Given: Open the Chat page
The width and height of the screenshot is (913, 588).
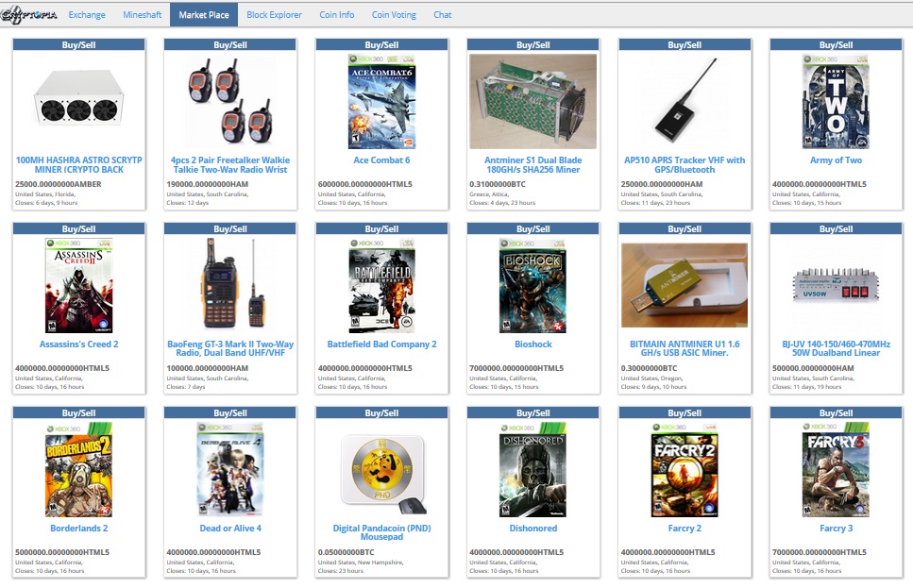Looking at the screenshot, I should pyautogui.click(x=443, y=15).
